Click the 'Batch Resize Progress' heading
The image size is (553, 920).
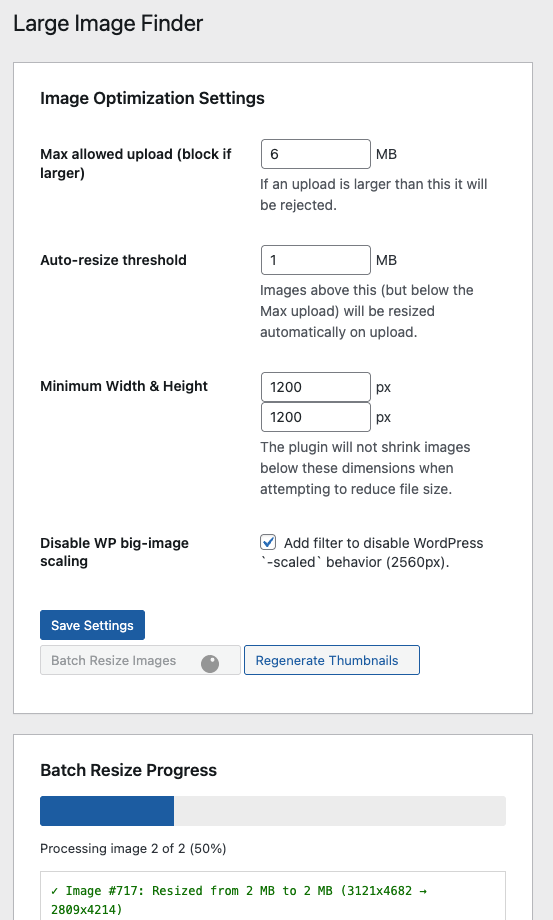coord(128,770)
